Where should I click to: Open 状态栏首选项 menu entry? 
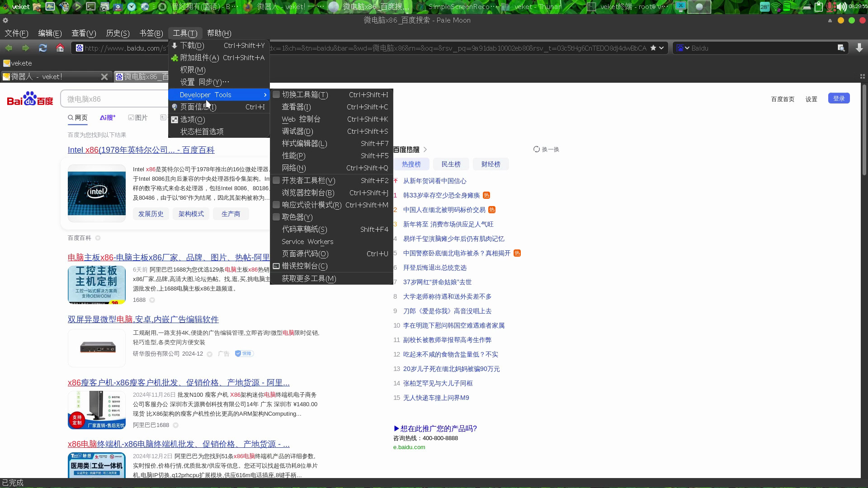click(x=219, y=131)
